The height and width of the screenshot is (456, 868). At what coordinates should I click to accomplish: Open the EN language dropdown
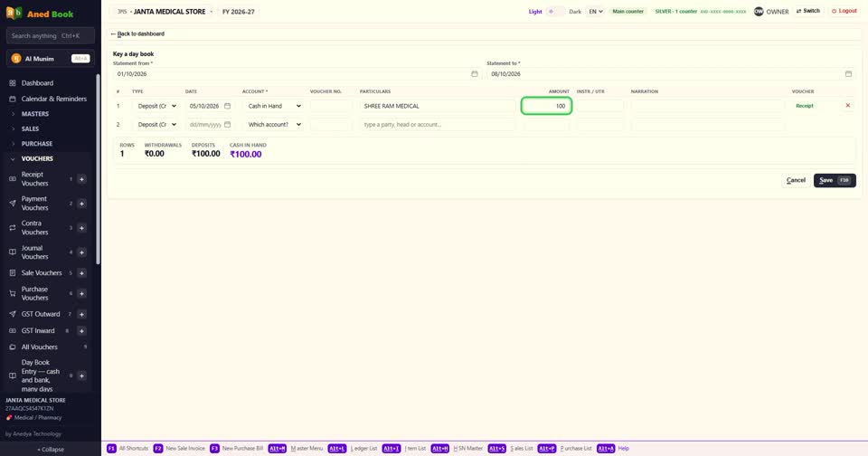(x=595, y=11)
